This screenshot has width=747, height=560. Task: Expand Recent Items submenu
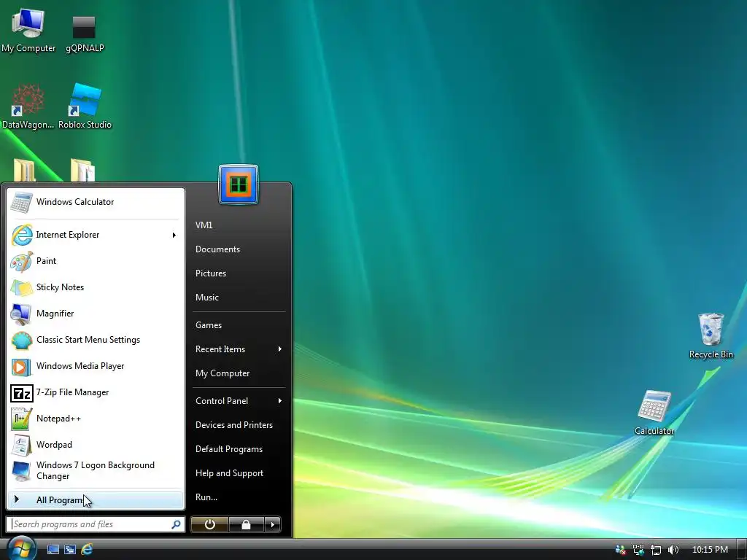[x=239, y=349]
